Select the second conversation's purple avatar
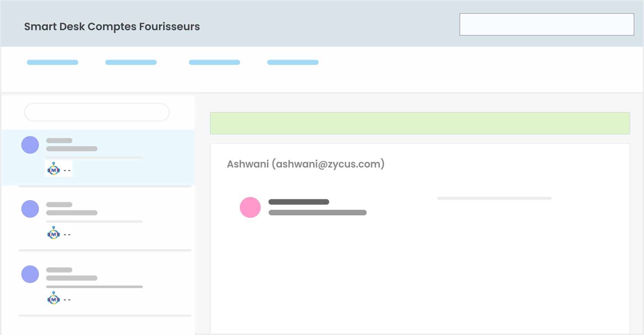 30,209
